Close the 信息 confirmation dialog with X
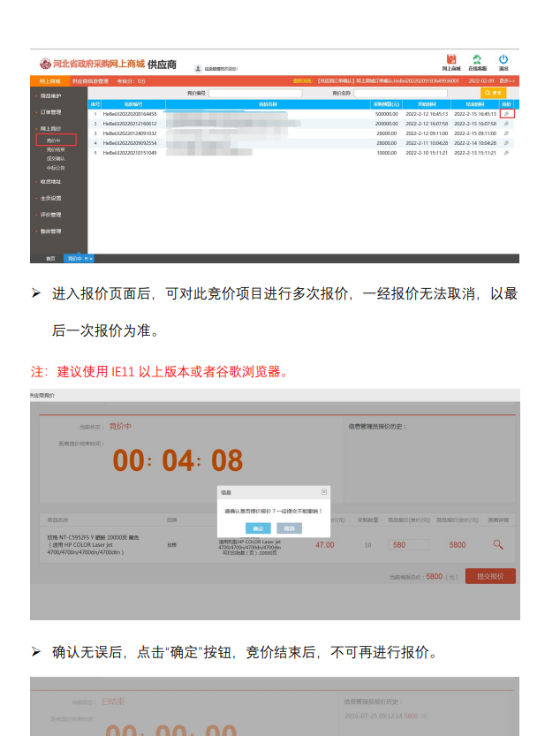 click(324, 491)
